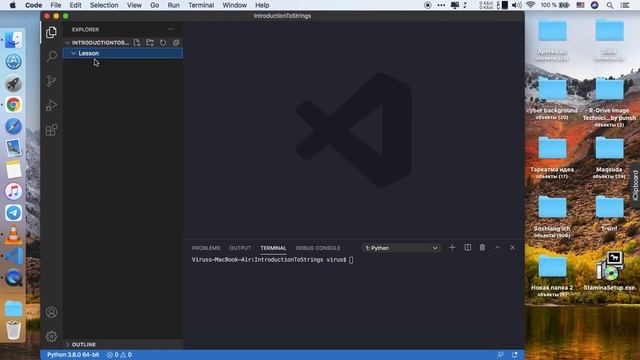The height and width of the screenshot is (360, 640).
Task: Select the T-sinf desktop folder
Action: (609, 213)
